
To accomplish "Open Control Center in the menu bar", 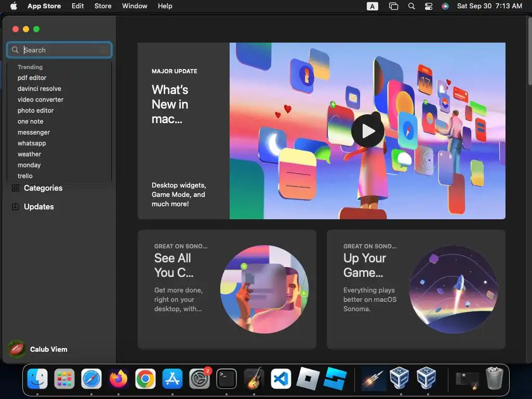I will [429, 6].
